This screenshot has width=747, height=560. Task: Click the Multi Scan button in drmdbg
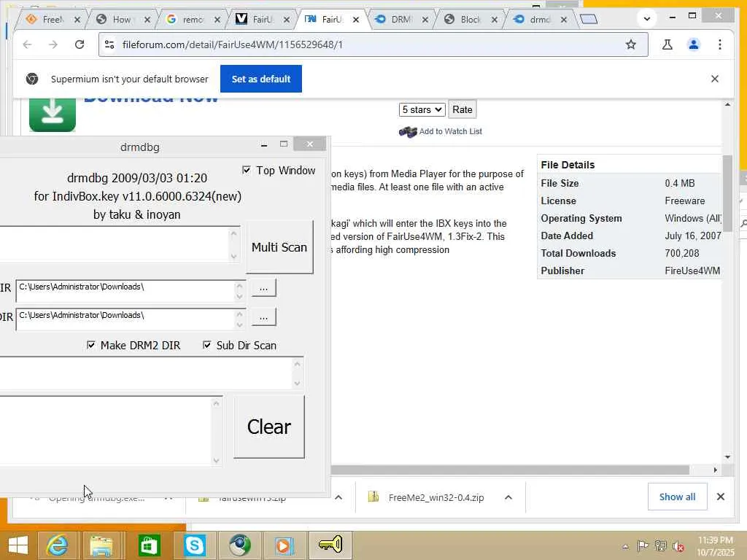pos(279,247)
